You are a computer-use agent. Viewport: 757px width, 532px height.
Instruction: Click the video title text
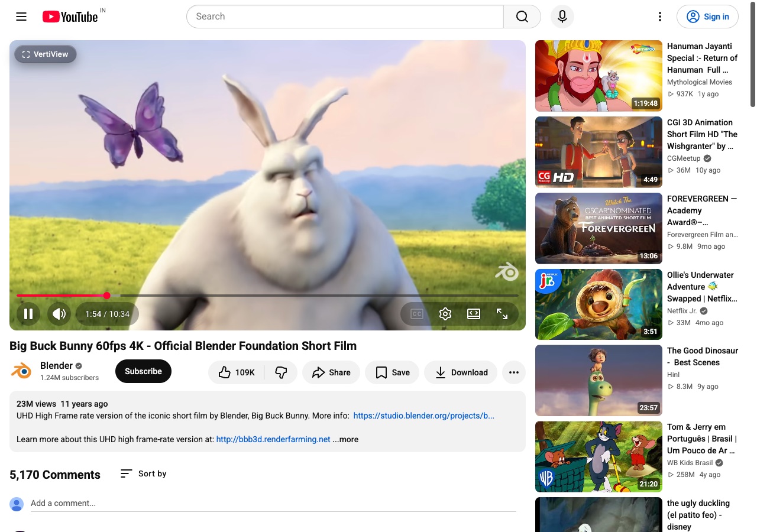click(x=183, y=346)
